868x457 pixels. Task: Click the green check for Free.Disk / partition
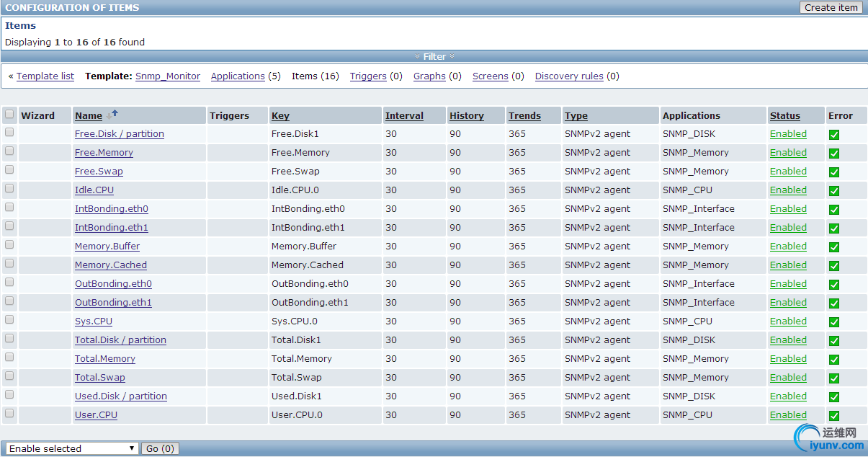[834, 134]
